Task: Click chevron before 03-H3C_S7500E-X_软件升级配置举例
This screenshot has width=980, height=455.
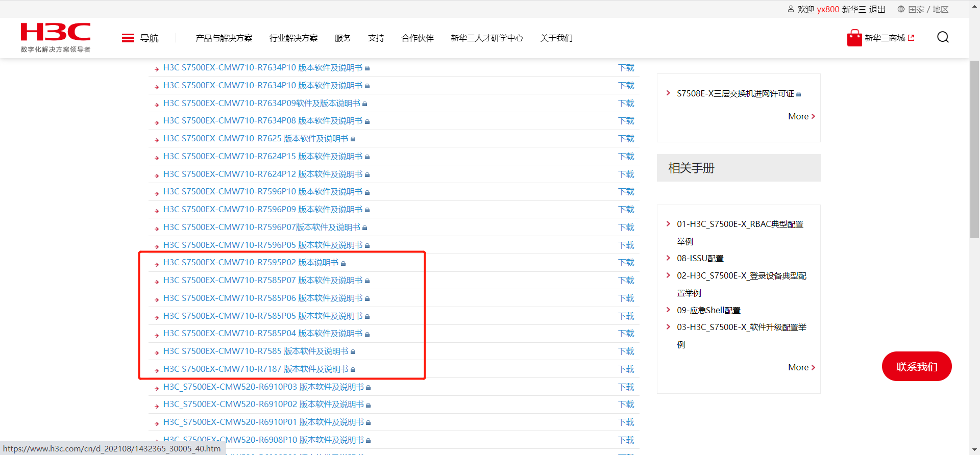Action: [668, 326]
